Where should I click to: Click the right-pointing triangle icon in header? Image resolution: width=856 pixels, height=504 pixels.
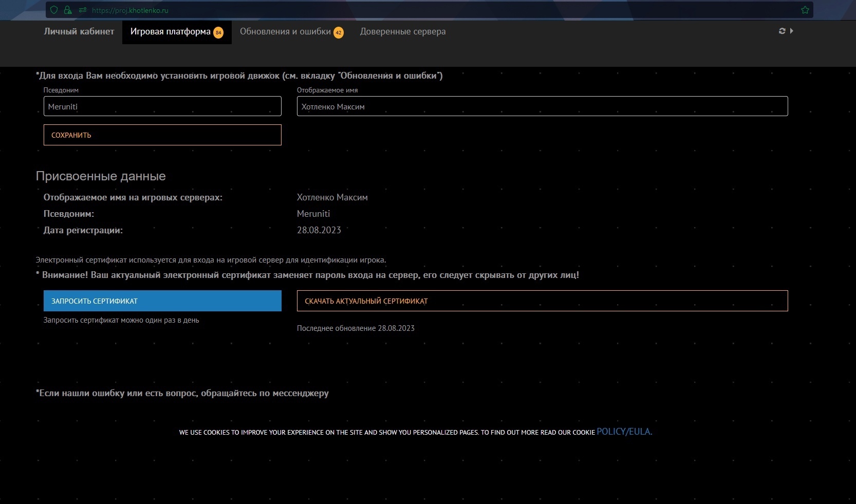point(792,31)
